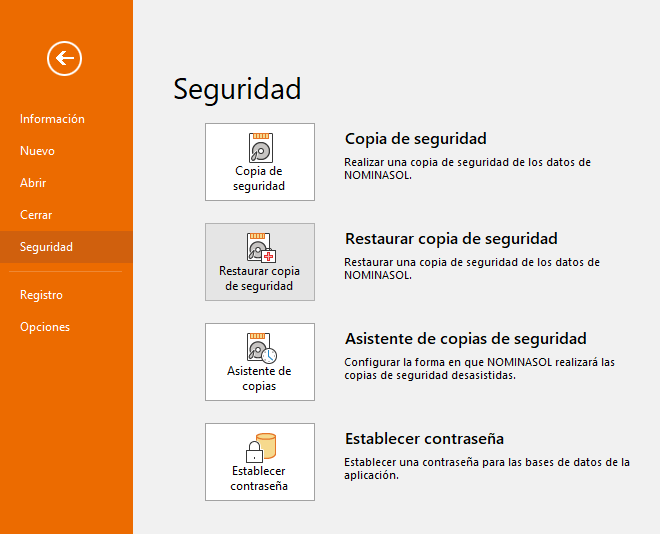
Task: Select Cerrar in the sidebar
Action: pos(36,215)
